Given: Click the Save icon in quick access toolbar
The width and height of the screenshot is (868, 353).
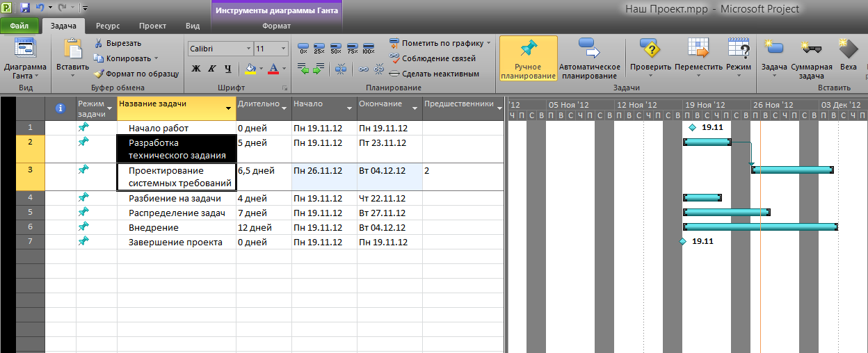Looking at the screenshot, I should click(25, 8).
